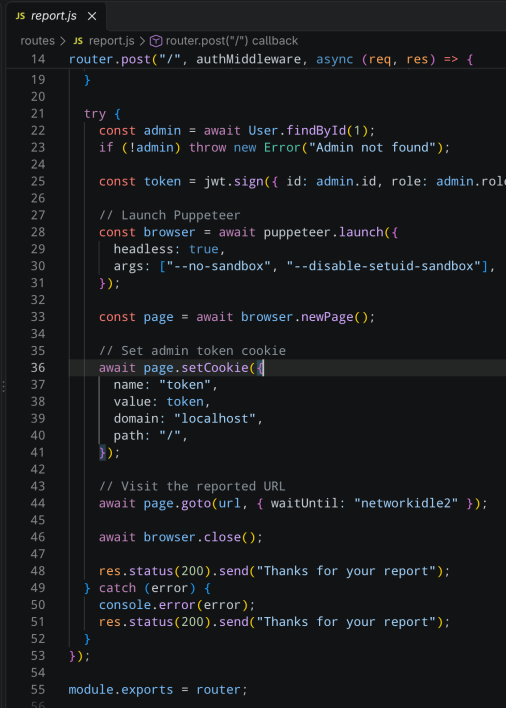Click the Set admin token cookie comment

tap(192, 351)
